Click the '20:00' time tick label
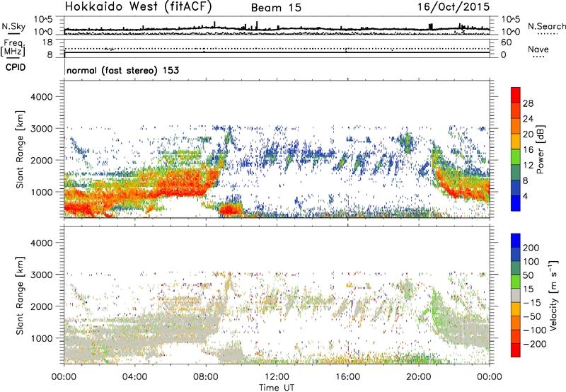The width and height of the screenshot is (566, 392). (x=419, y=377)
